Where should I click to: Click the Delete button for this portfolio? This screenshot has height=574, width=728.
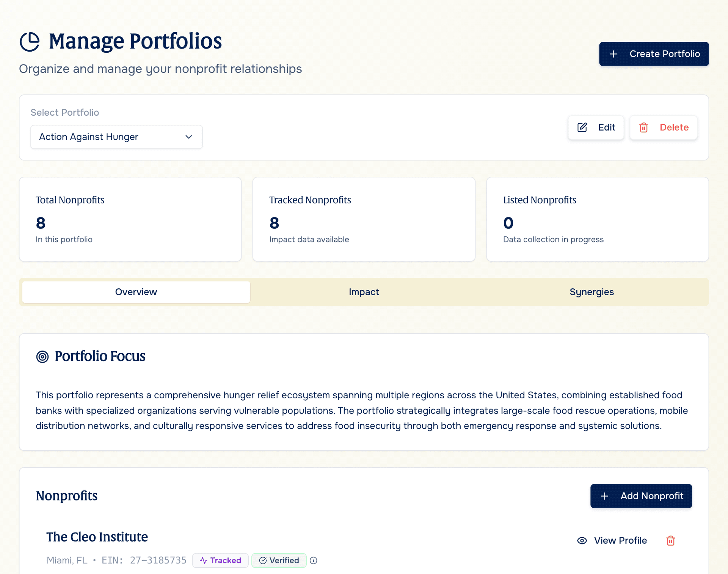coord(664,127)
